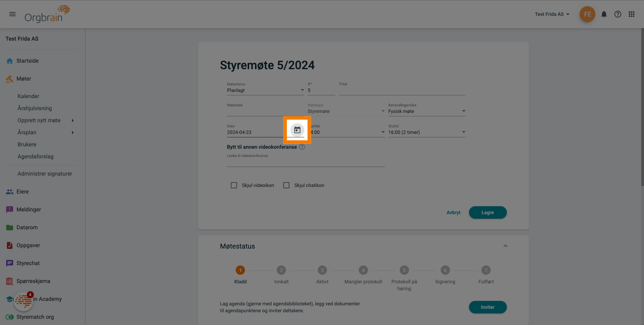
Task: Select step 1 Kladd status circle
Action: tap(240, 270)
